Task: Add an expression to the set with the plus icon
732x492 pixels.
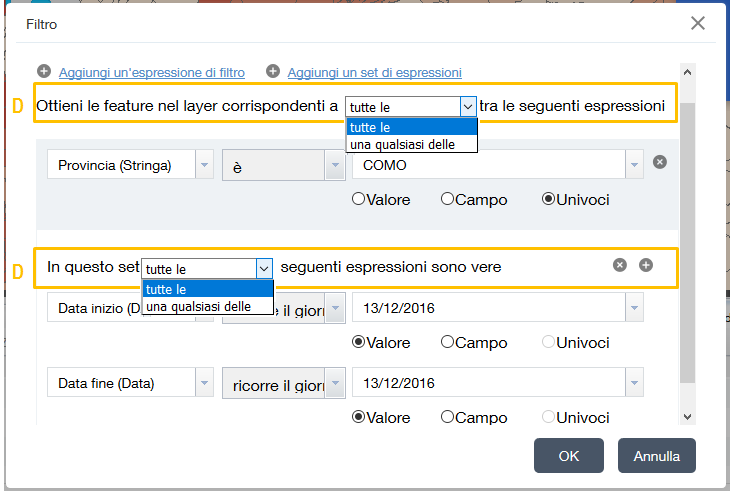Action: (646, 265)
